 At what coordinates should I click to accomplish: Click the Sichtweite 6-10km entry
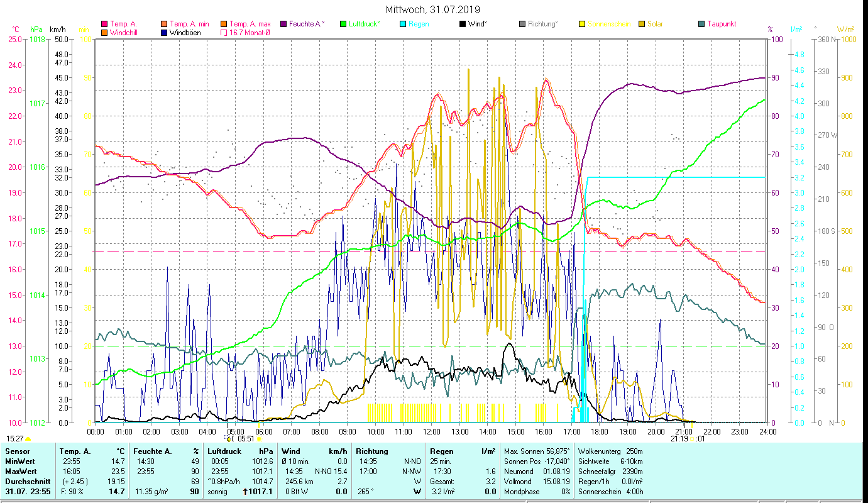click(x=610, y=461)
